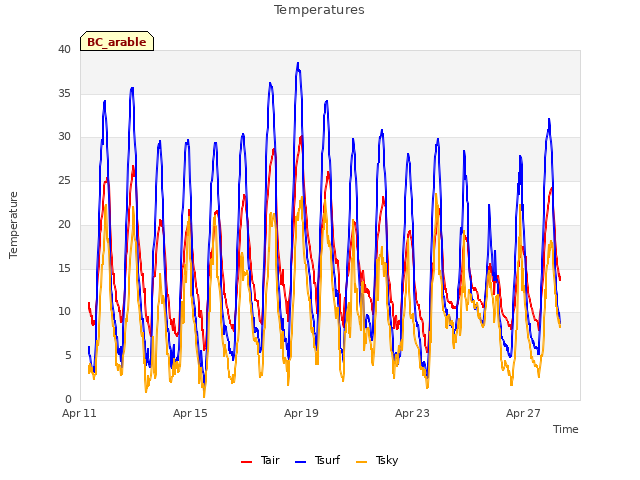Click the Apr 23 x-axis label
Screen dimensions: 640x480
412,413
